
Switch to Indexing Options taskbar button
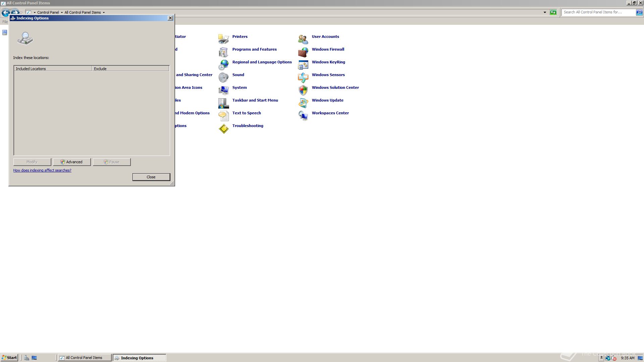click(139, 358)
